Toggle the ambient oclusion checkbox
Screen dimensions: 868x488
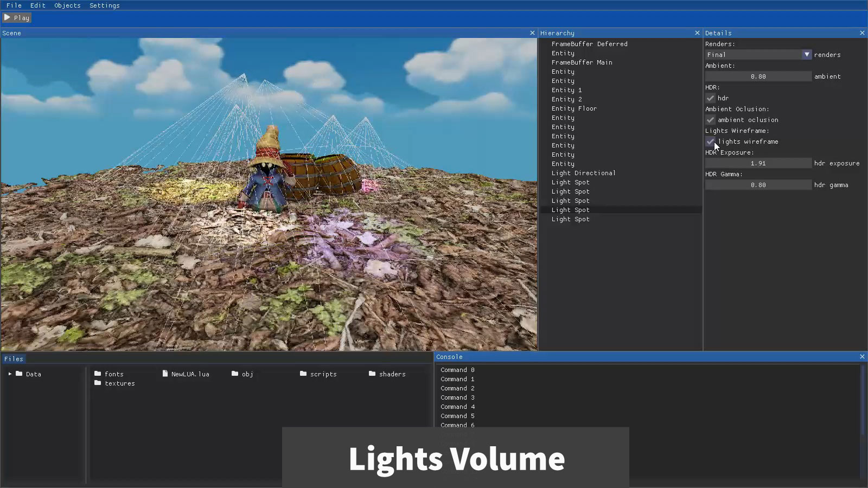(710, 120)
